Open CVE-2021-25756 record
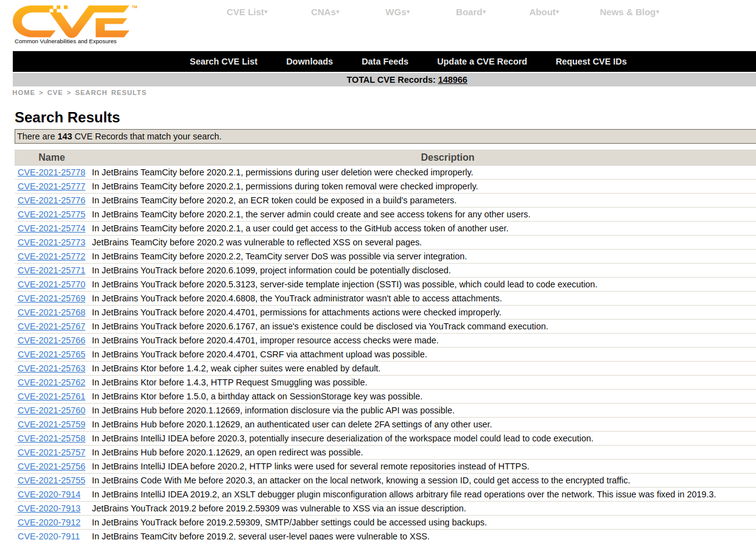This screenshot has height=540, width=756. pyautogui.click(x=52, y=466)
